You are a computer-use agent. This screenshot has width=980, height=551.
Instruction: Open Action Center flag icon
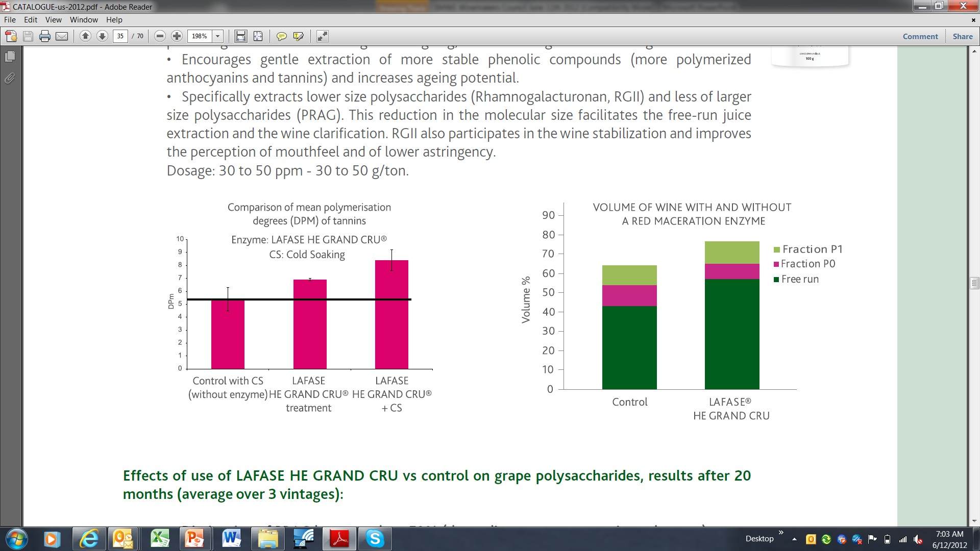[x=872, y=539]
